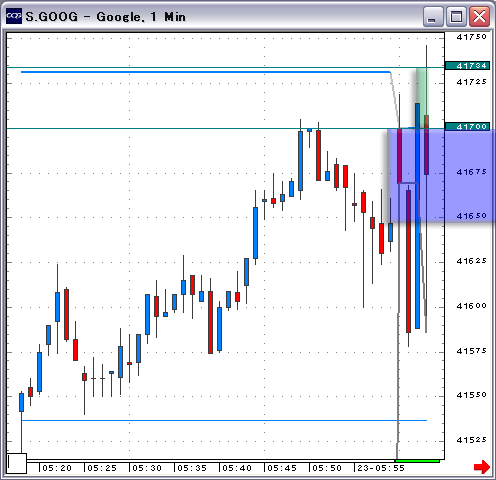Viewport: 496px width, 480px height.
Task: Click the thin blue horizontal line near 41535
Action: [x=224, y=421]
